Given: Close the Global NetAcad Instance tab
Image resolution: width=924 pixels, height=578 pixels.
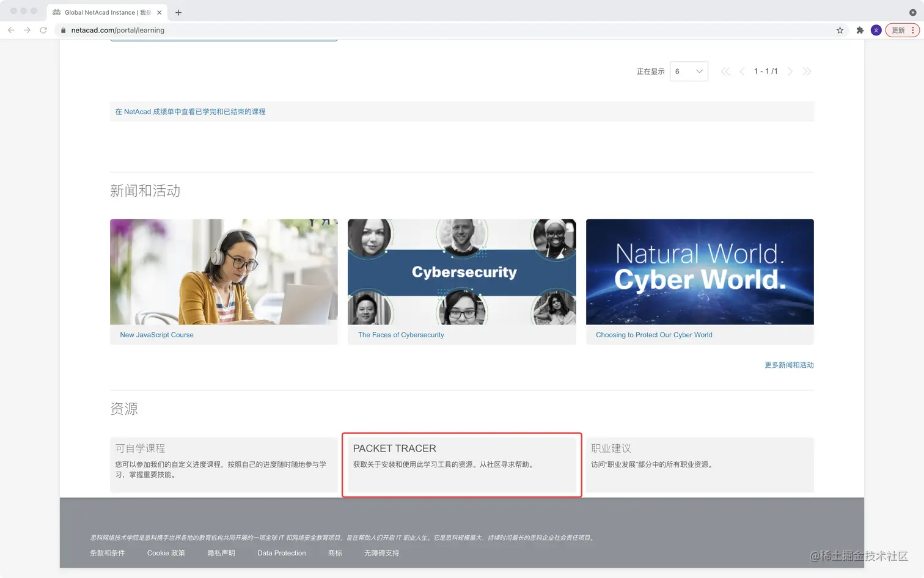Looking at the screenshot, I should click(x=159, y=12).
